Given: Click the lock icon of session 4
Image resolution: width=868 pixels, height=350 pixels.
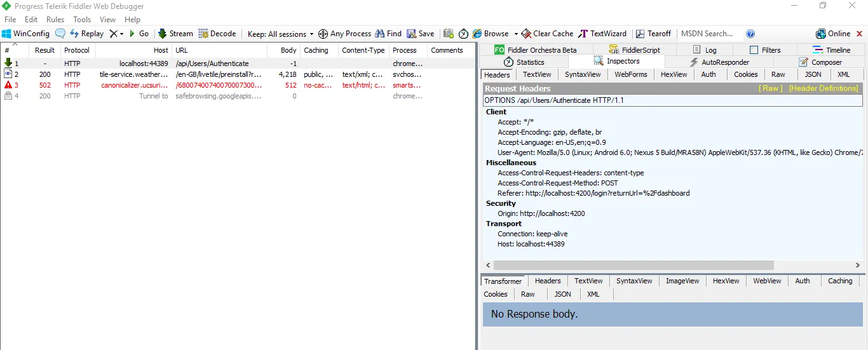Looking at the screenshot, I should [x=8, y=96].
